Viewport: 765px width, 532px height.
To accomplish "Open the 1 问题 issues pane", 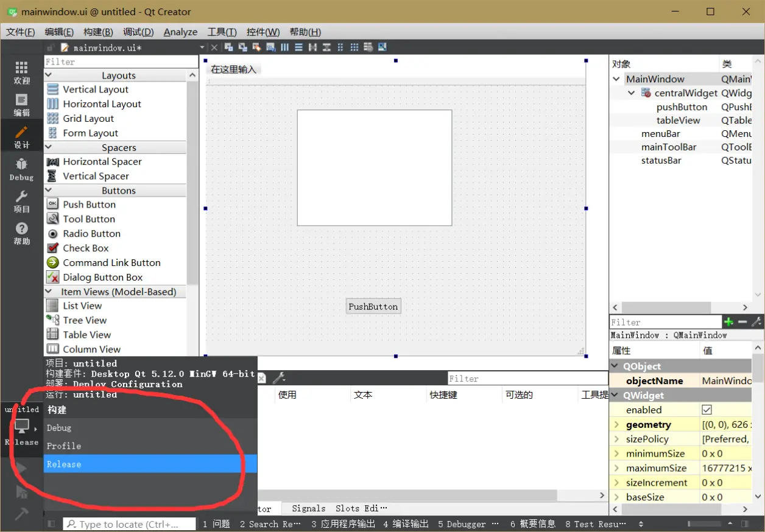I will [216, 523].
